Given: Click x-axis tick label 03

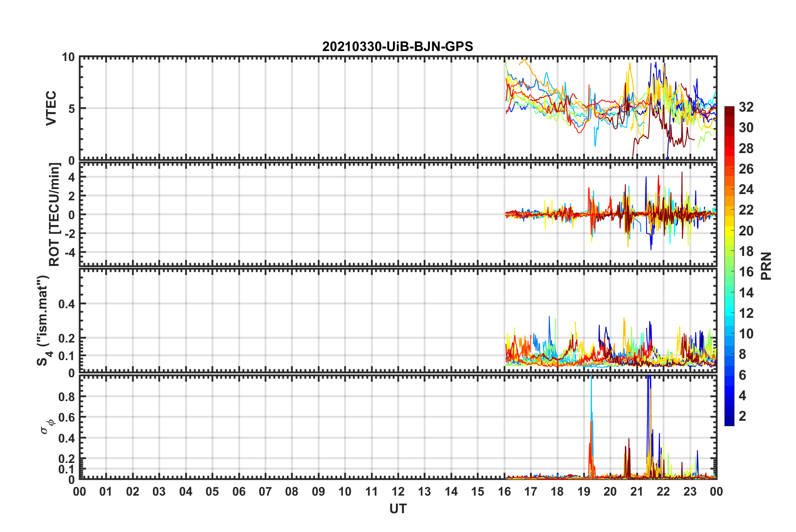Looking at the screenshot, I should tap(159, 491).
